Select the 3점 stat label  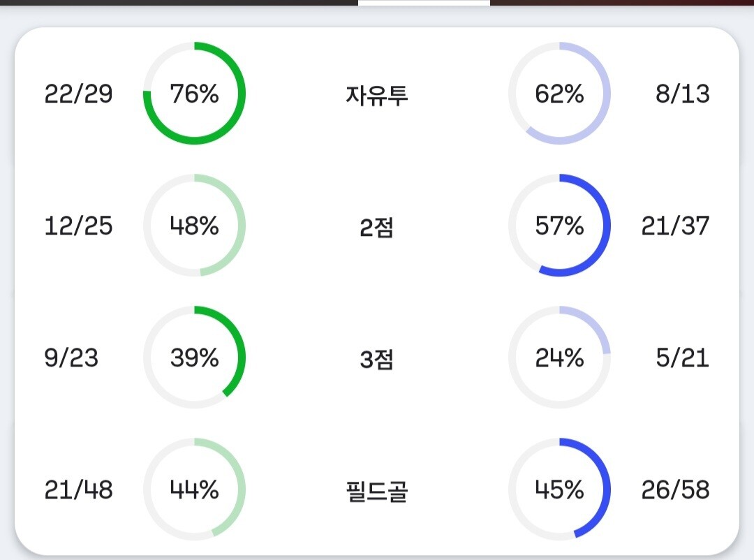point(376,359)
